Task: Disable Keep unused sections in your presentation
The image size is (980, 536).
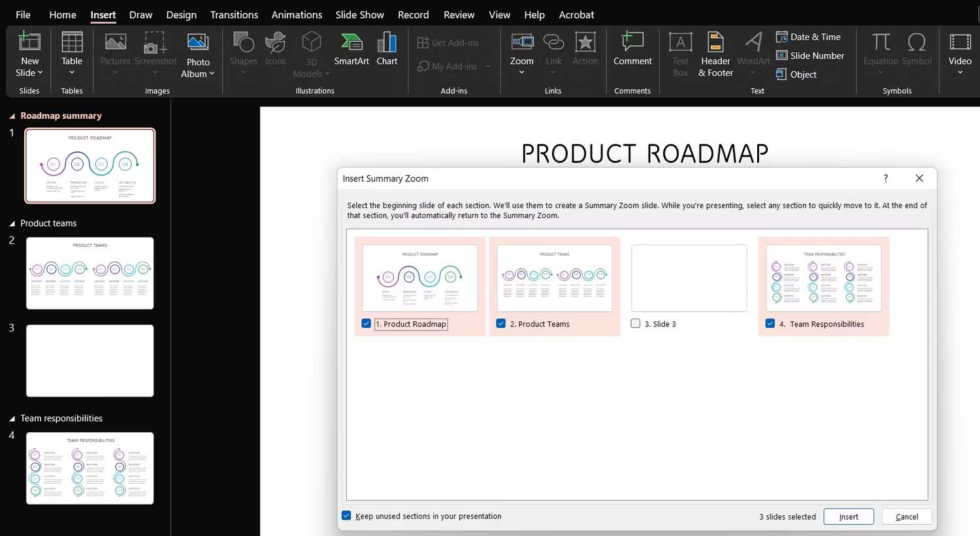Action: click(x=346, y=515)
